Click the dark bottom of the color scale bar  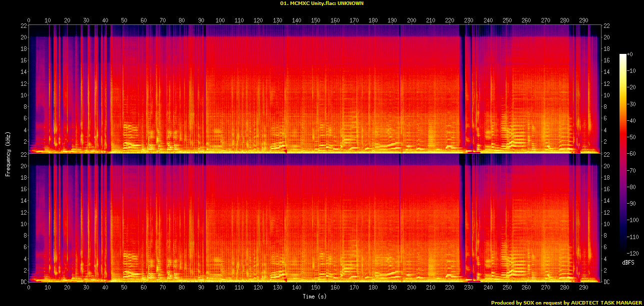pyautogui.click(x=622, y=247)
